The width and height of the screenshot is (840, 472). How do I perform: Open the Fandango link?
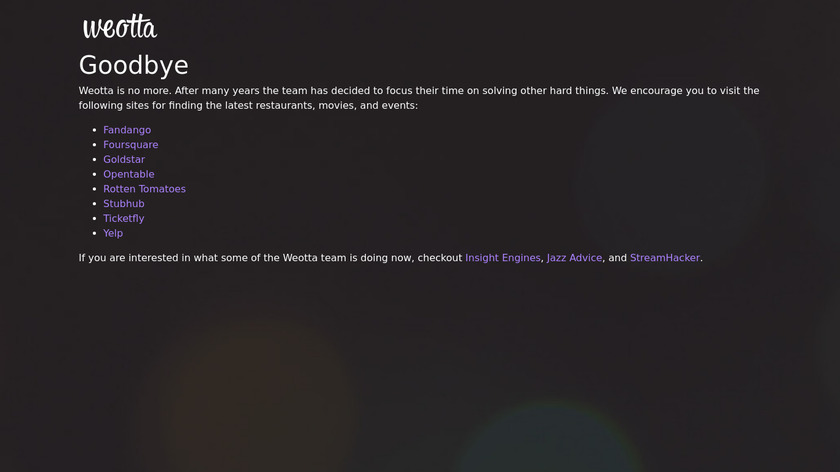click(x=127, y=130)
